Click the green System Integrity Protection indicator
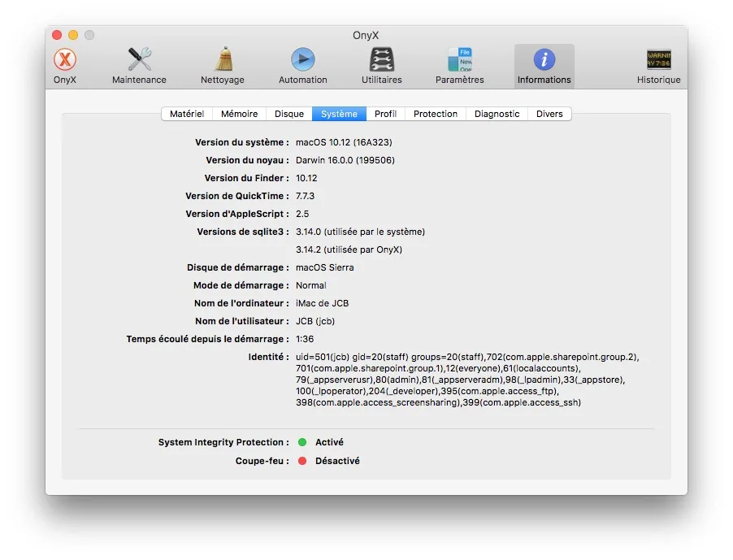The image size is (733, 560). coord(302,442)
